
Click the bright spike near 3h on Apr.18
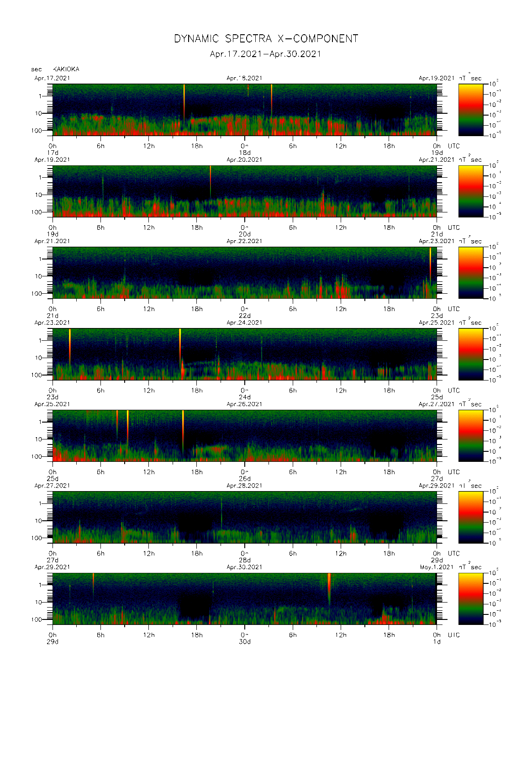pyautogui.click(x=271, y=101)
